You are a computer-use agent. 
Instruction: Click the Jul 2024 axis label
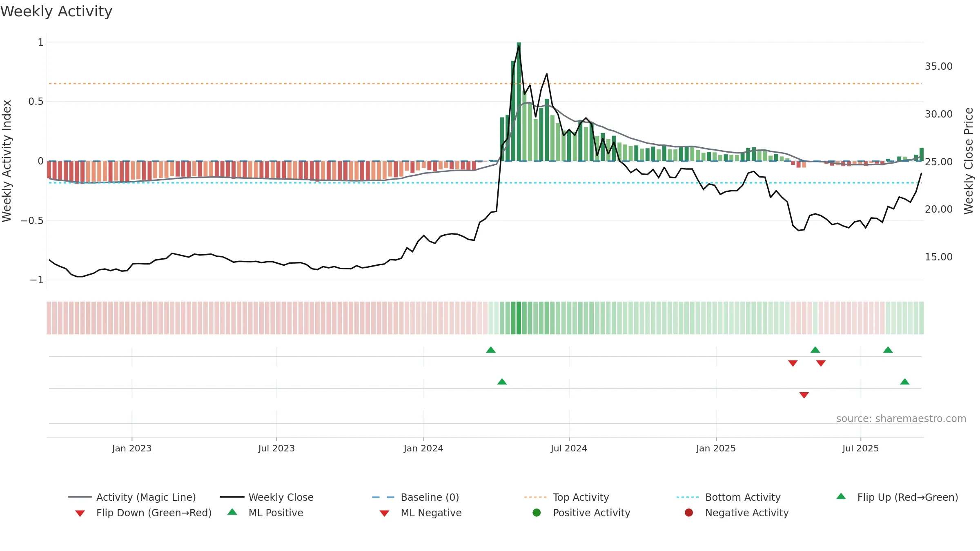pyautogui.click(x=569, y=449)
